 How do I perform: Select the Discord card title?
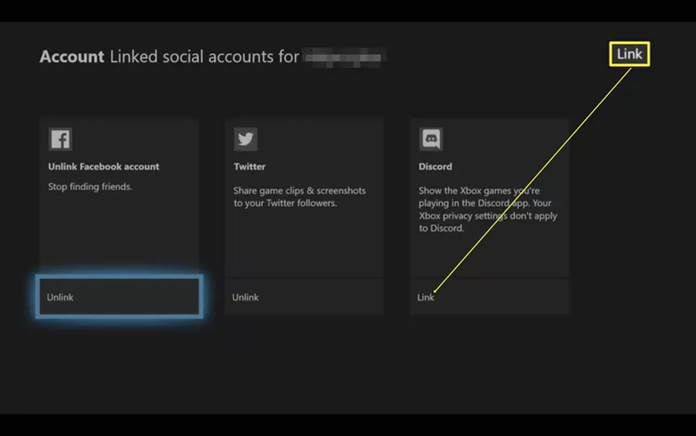pos(435,167)
